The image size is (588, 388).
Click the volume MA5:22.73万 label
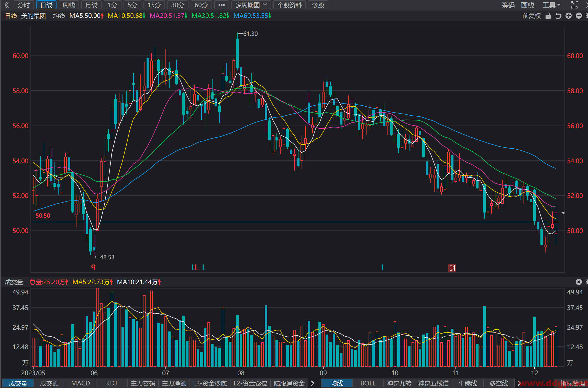pos(93,282)
